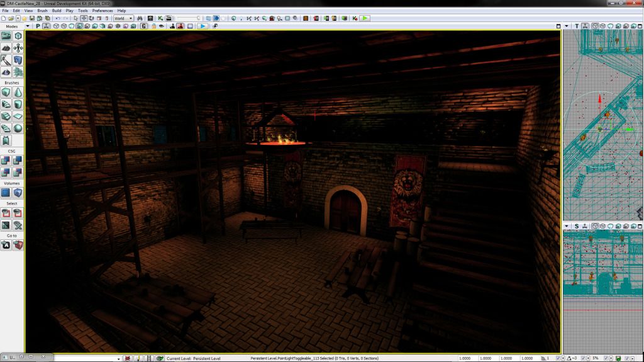The height and width of the screenshot is (362, 644).
Task: Open the Preferences menu
Action: click(x=103, y=11)
